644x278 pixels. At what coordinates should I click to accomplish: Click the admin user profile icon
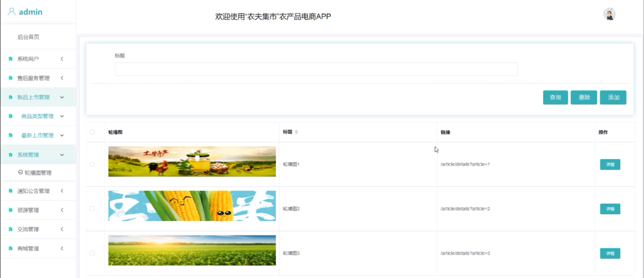[12, 12]
